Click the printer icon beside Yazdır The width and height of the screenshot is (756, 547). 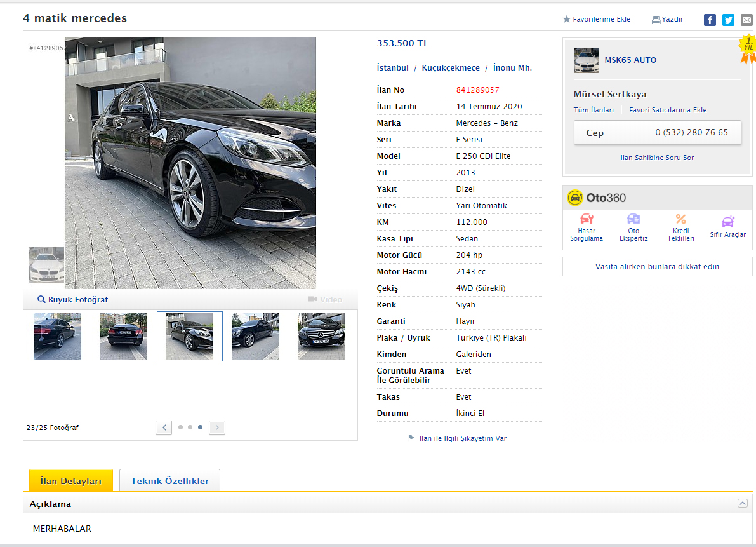pyautogui.click(x=656, y=20)
